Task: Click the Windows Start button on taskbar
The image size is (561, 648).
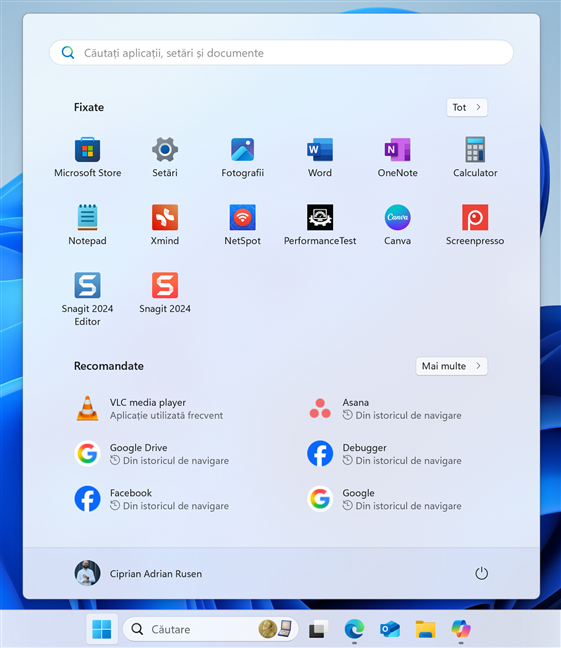Action: click(x=102, y=629)
